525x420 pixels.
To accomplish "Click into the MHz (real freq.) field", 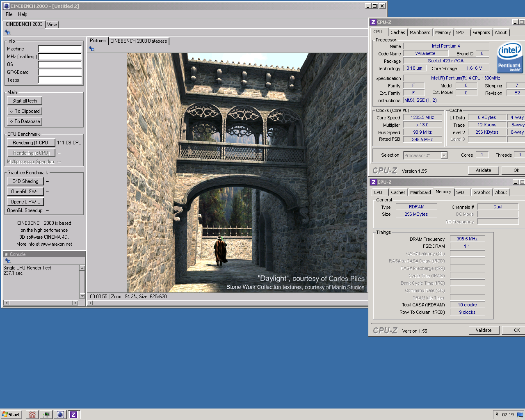I will click(60, 57).
